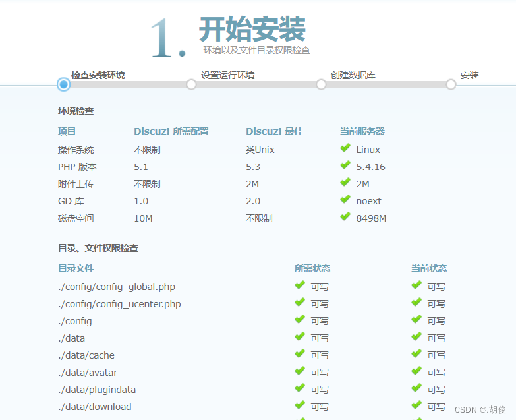Select the 创建数据库 step marker
Viewport: 516px width, 420px height.
pos(321,84)
